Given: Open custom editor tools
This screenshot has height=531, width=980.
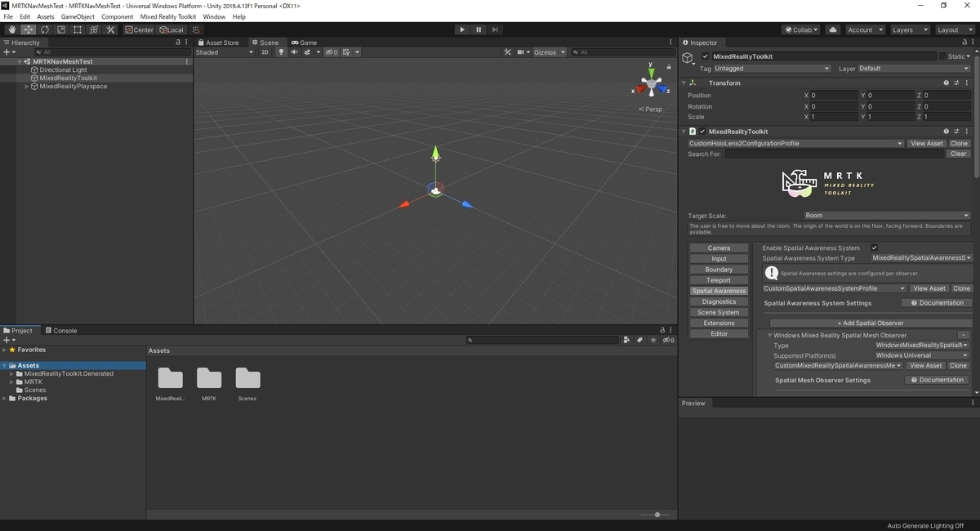Looking at the screenshot, I should coord(110,29).
